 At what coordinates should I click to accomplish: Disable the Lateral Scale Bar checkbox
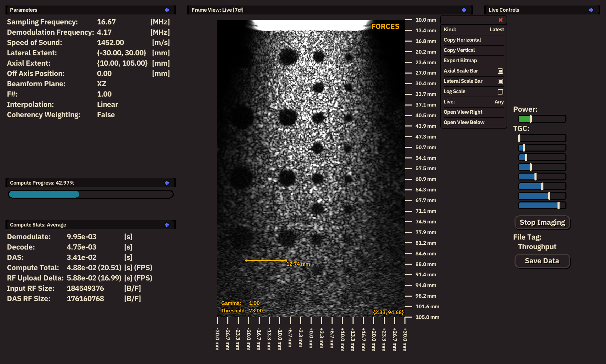(500, 81)
